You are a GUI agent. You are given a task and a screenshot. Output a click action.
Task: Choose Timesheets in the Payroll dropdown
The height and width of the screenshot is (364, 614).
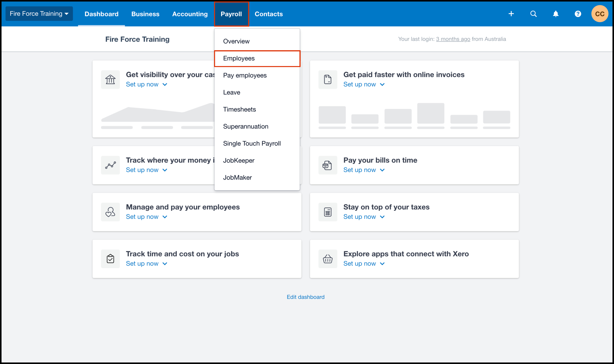(x=239, y=109)
